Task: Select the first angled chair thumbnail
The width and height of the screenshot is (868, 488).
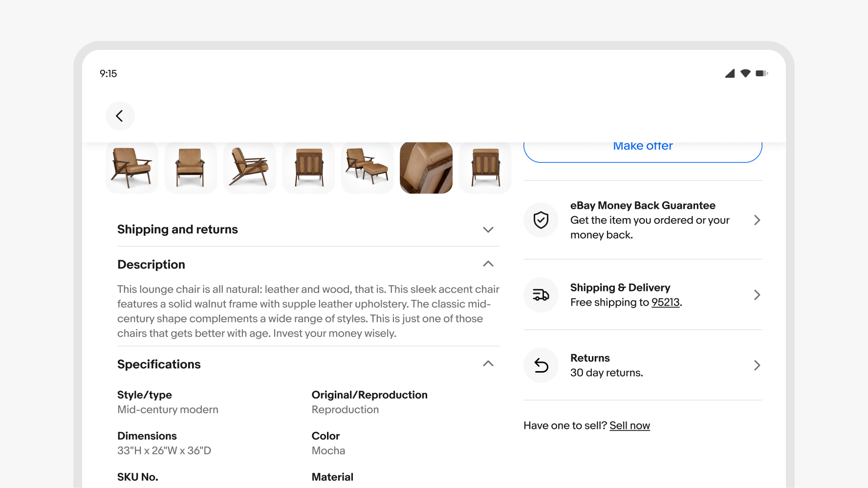Action: 132,168
